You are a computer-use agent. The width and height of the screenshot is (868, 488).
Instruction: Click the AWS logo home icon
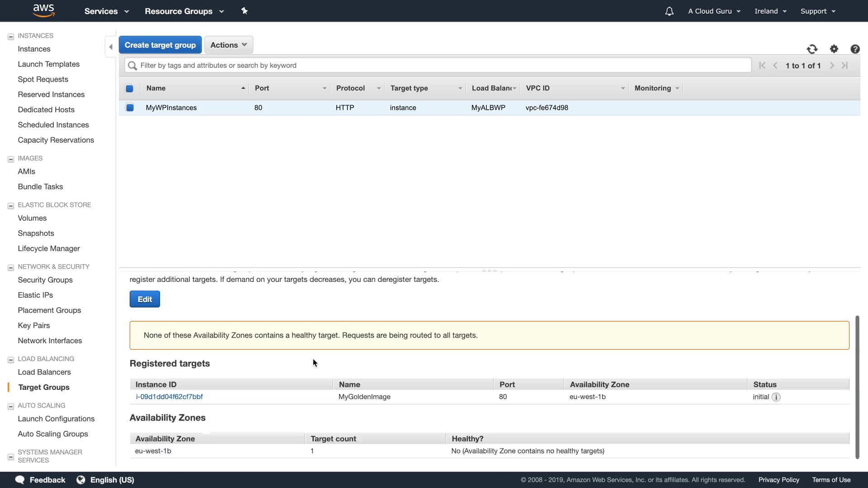tap(43, 10)
